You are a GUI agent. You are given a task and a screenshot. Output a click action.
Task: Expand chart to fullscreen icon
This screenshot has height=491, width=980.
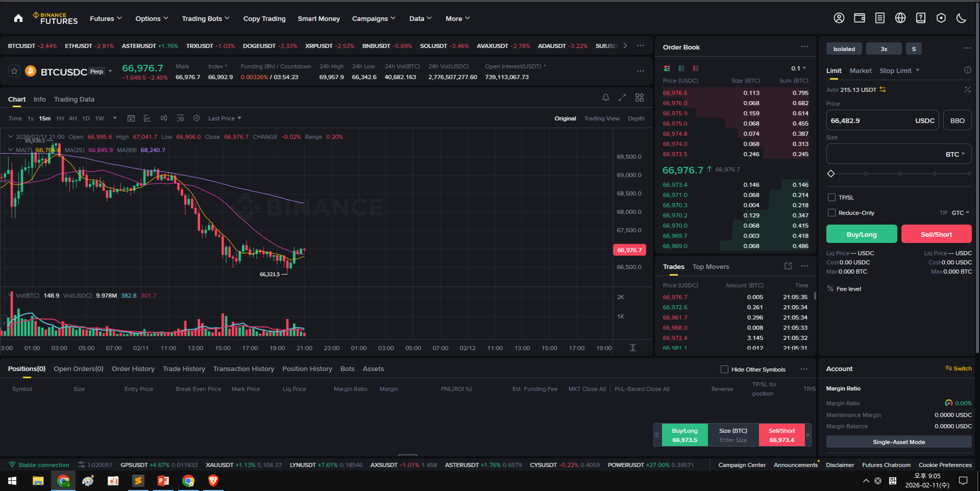(622, 97)
